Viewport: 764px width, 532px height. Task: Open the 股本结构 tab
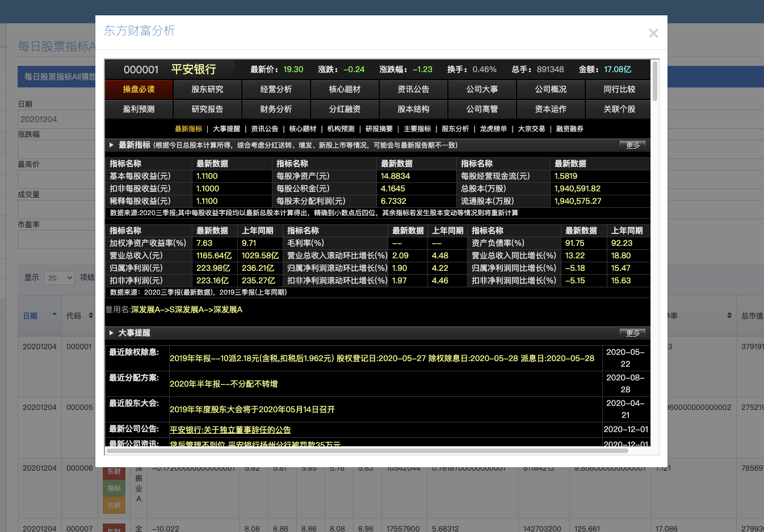pos(413,109)
